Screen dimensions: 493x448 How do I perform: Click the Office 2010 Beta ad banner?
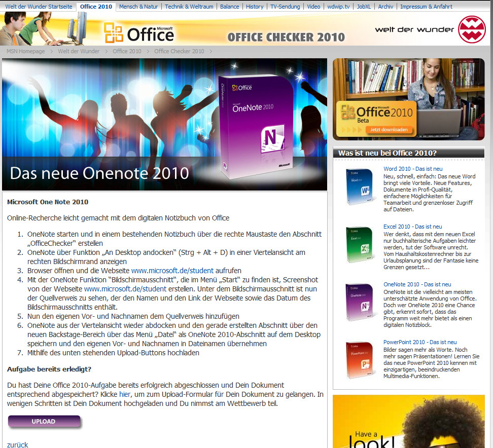click(409, 99)
